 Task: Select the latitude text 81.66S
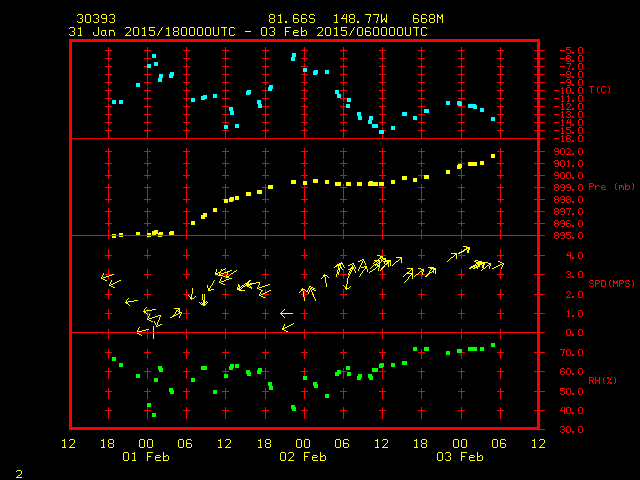point(292,19)
